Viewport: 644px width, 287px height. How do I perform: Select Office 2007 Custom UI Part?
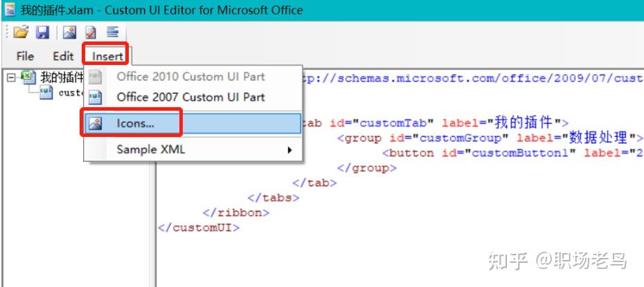[190, 97]
